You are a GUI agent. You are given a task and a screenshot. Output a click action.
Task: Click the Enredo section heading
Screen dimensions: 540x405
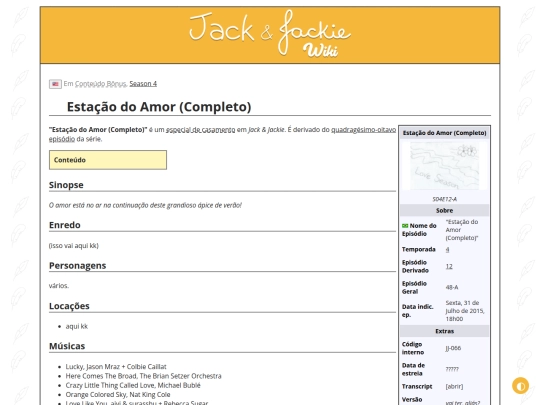click(x=65, y=225)
